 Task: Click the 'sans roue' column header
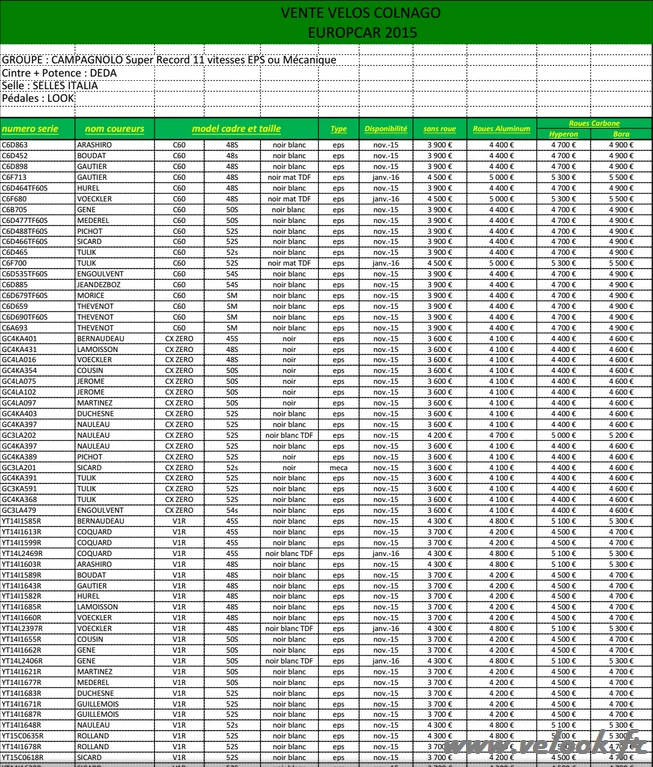pyautogui.click(x=440, y=129)
